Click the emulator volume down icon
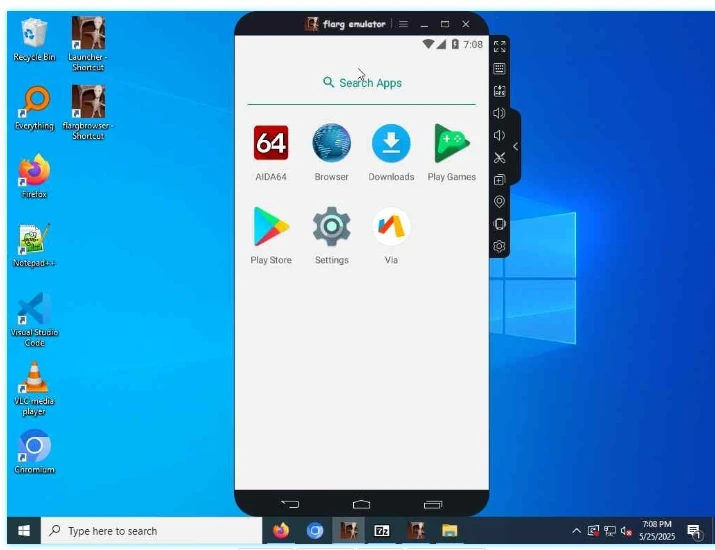Screen dimensions: 715x550 click(x=499, y=135)
